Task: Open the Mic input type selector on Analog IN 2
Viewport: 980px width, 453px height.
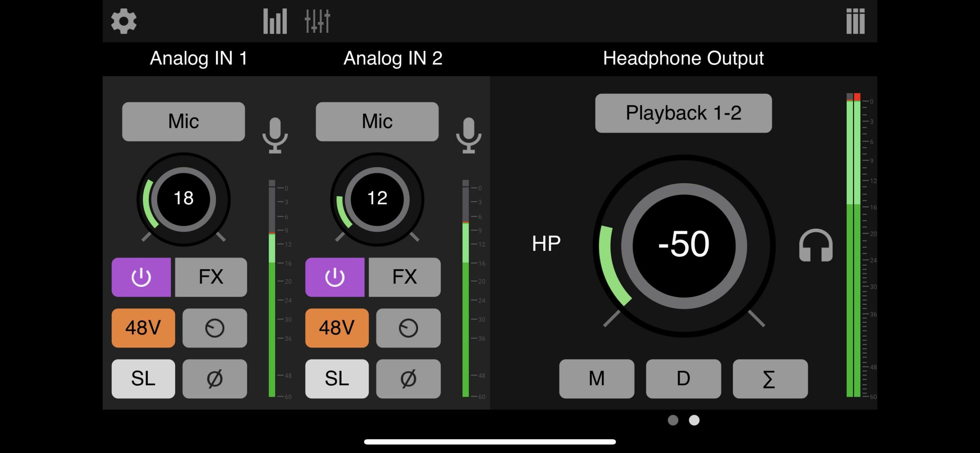Action: click(x=377, y=121)
